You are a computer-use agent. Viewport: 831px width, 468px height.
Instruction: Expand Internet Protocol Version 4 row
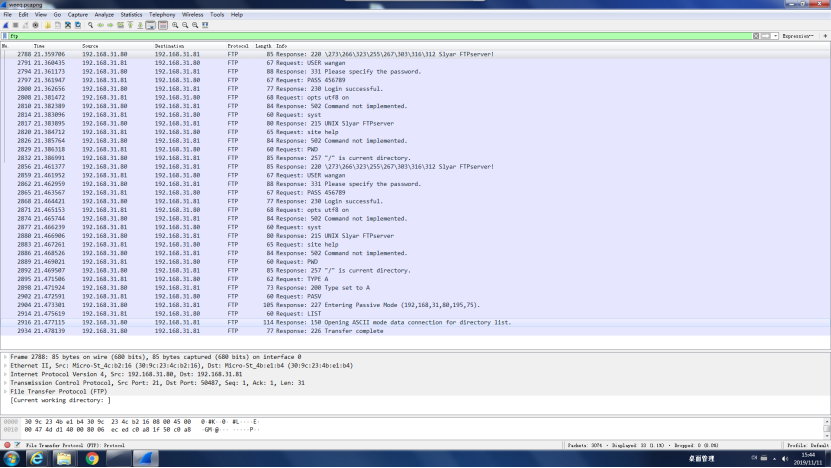tap(5, 374)
